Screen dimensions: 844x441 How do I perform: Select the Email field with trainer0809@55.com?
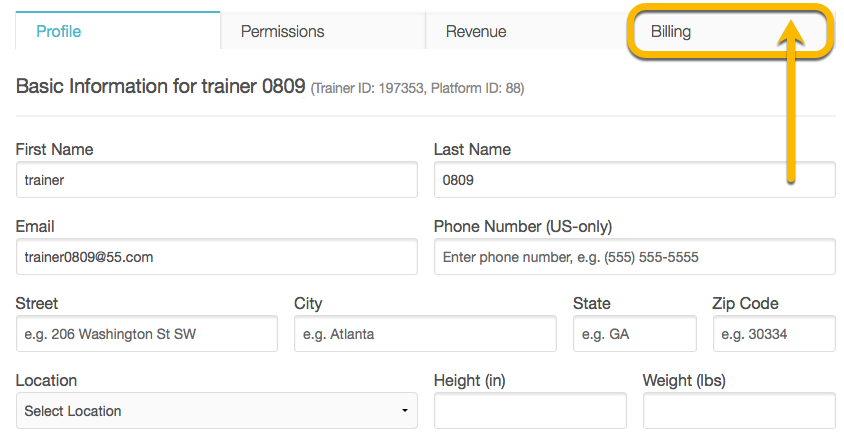pyautogui.click(x=217, y=257)
